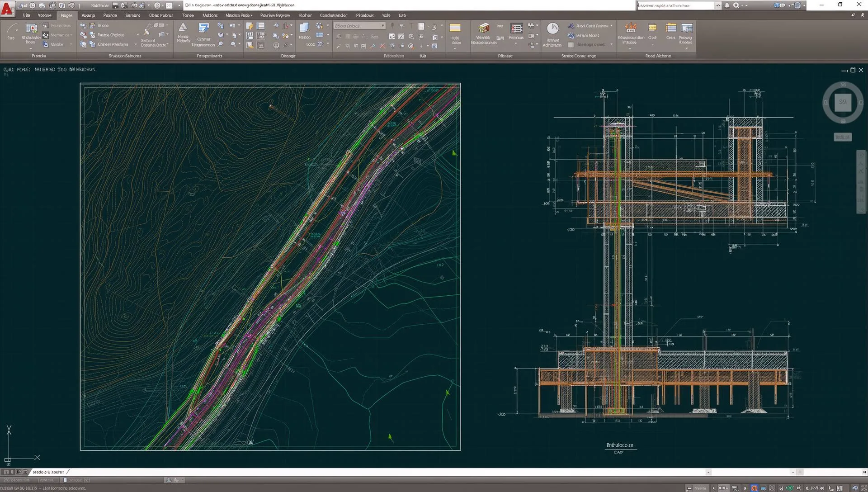This screenshot has height=492, width=868.
Task: Click the yellow layer stripe icon
Action: [455, 28]
